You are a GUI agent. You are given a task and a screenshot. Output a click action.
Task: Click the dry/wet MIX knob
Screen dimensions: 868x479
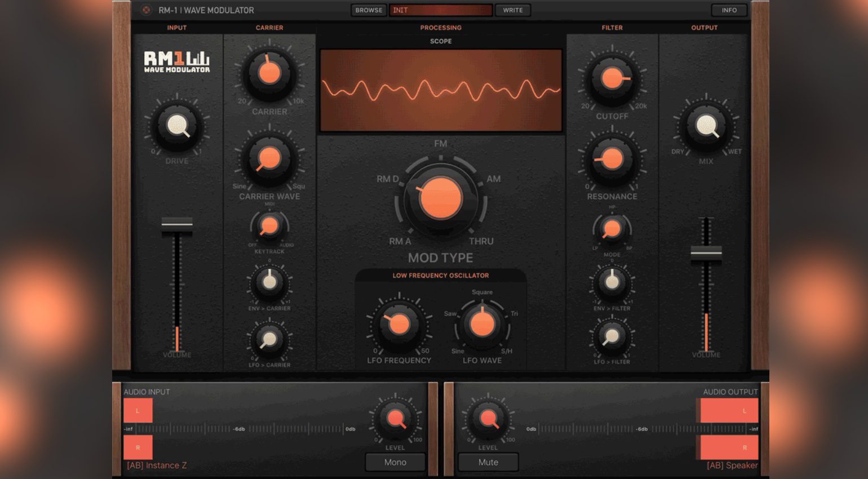tap(706, 126)
